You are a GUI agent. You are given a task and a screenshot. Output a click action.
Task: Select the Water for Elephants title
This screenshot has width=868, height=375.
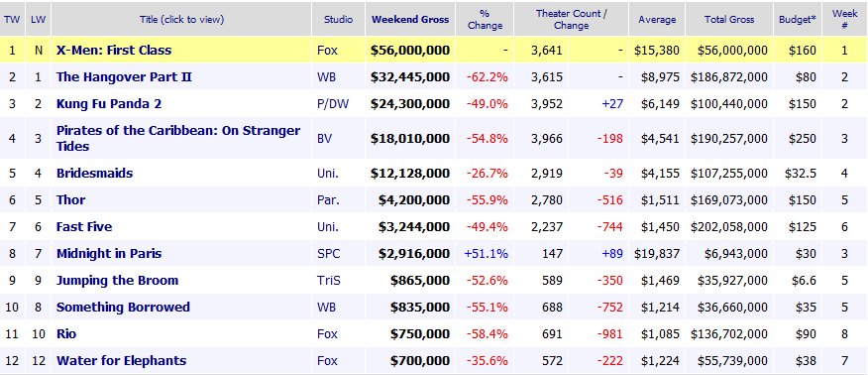121,361
